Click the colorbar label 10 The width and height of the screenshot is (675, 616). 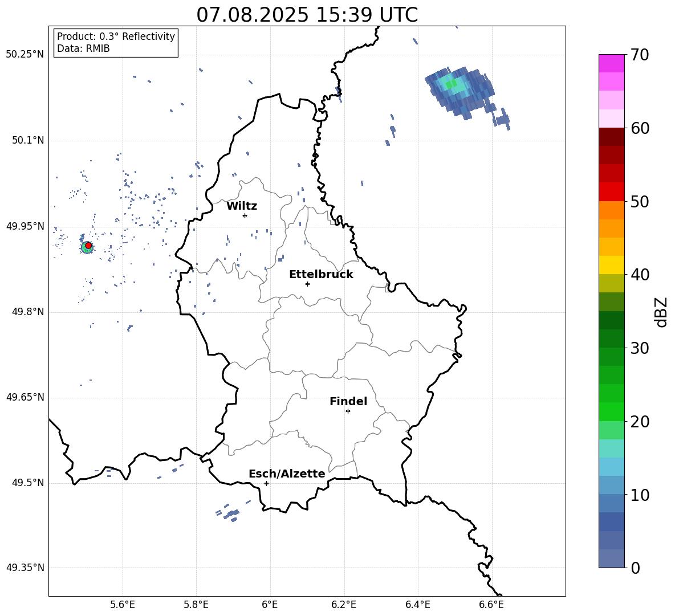[640, 495]
